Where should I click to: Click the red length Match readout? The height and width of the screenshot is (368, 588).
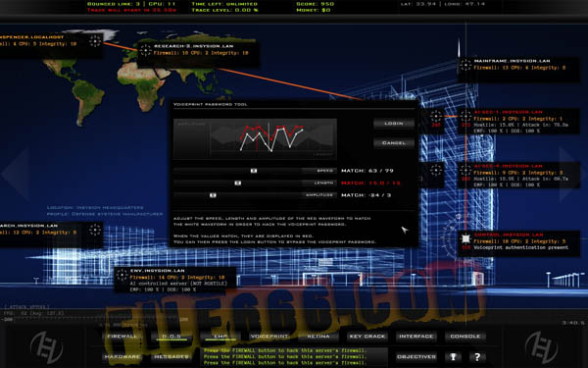370,183
